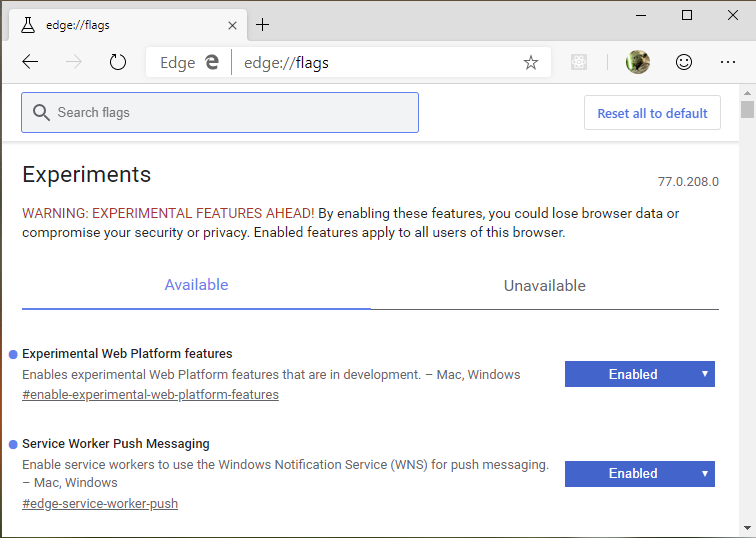Send feedback using the smiley icon

coord(684,62)
